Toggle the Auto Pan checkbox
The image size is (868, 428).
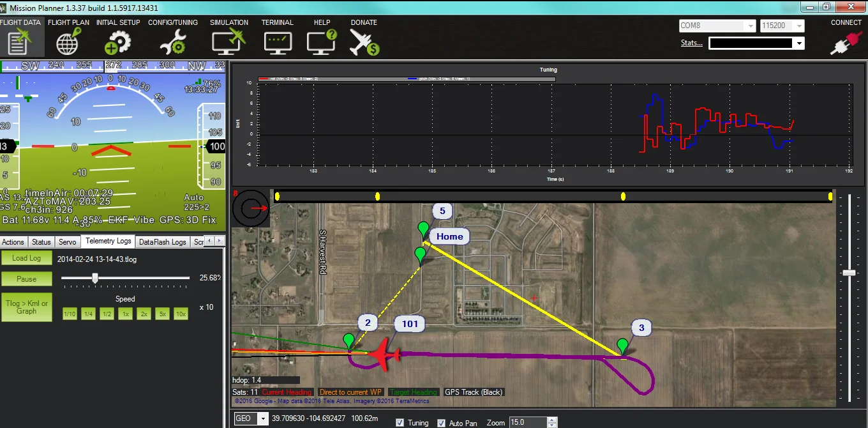click(441, 422)
